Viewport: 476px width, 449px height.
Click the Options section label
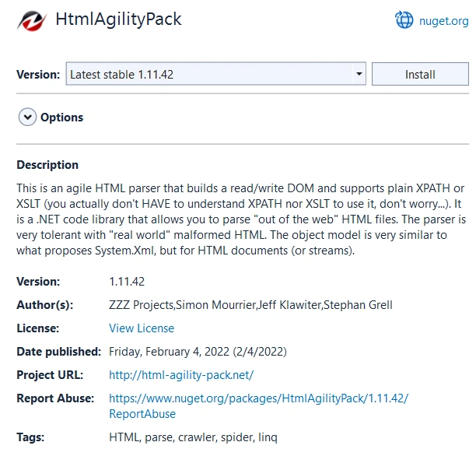(62, 118)
